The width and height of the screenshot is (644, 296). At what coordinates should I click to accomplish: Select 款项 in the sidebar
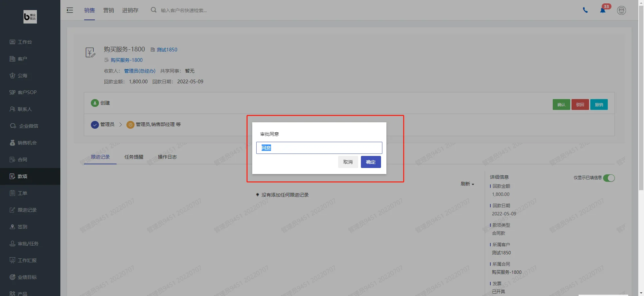pos(30,176)
